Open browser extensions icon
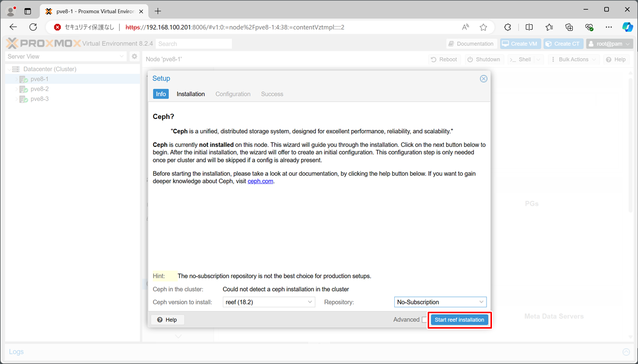 (x=508, y=27)
